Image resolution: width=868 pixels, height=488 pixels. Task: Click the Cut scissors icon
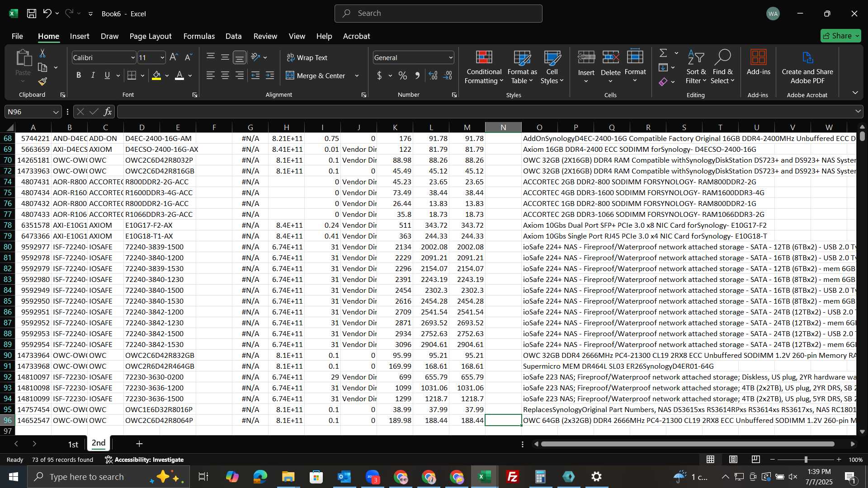coord(42,53)
